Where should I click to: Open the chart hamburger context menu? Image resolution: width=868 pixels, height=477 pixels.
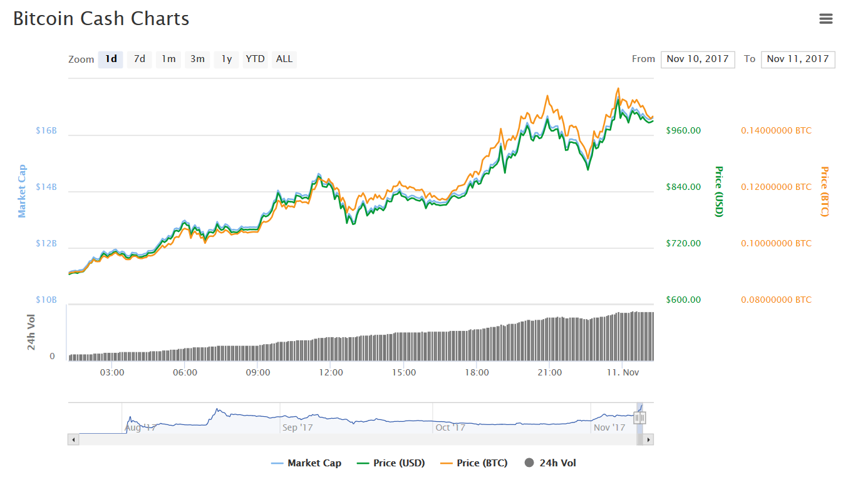tap(826, 19)
